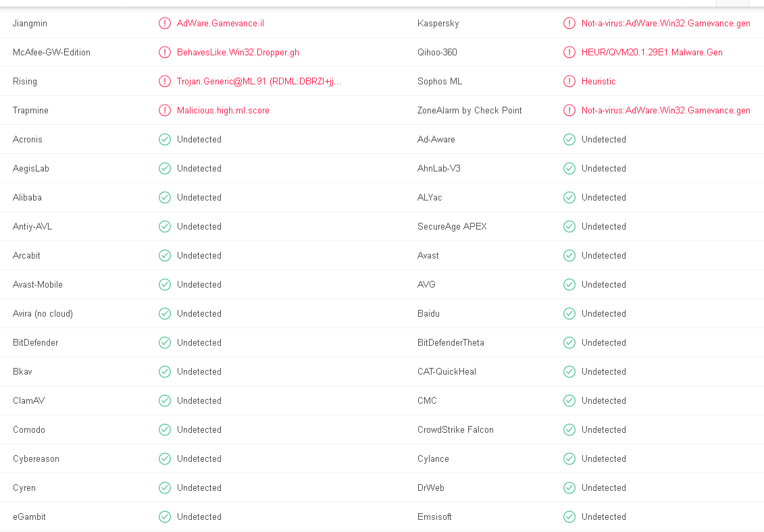Click the CrowdStrike Falcon engine name

point(455,429)
